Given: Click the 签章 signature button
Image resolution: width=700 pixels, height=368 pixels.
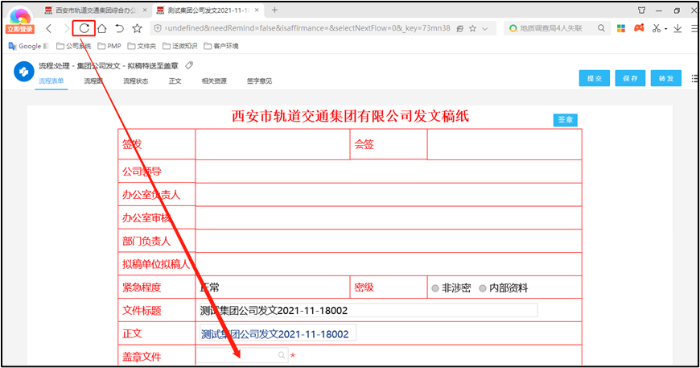Looking at the screenshot, I should [565, 120].
